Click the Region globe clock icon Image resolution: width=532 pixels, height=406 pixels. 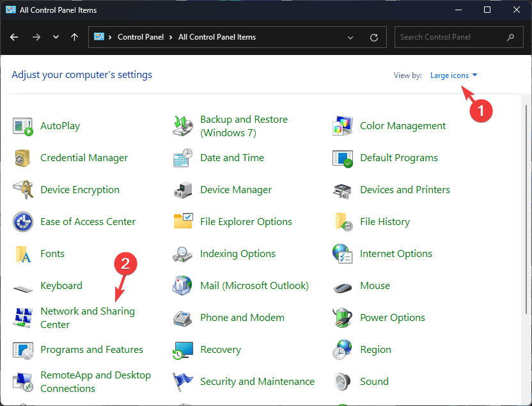(x=343, y=349)
